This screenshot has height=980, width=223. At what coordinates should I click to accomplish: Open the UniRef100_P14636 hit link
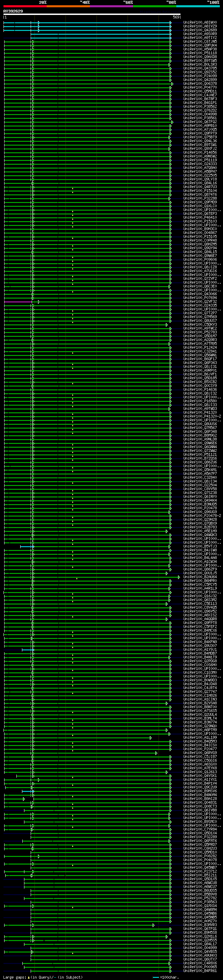pos(200,390)
